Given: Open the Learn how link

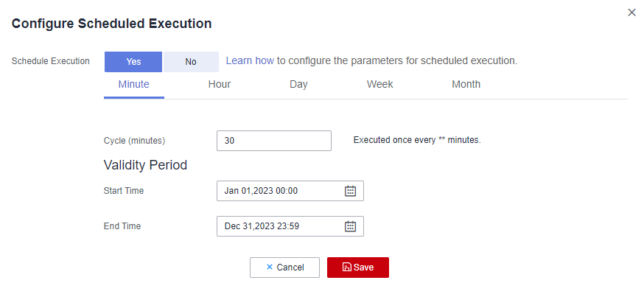Looking at the screenshot, I should tap(250, 60).
